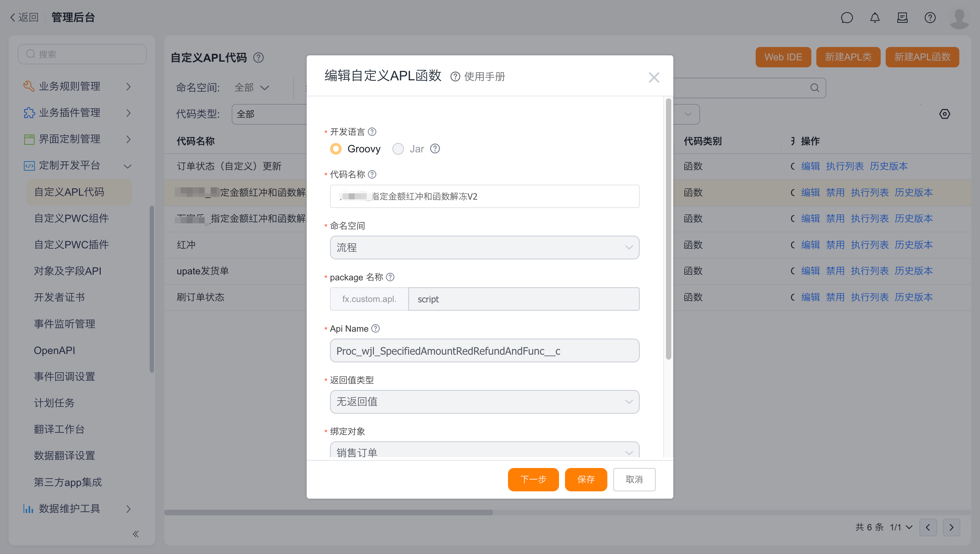The width and height of the screenshot is (980, 554).
Task: Click the 使用手册 link in dialog header
Action: (484, 76)
